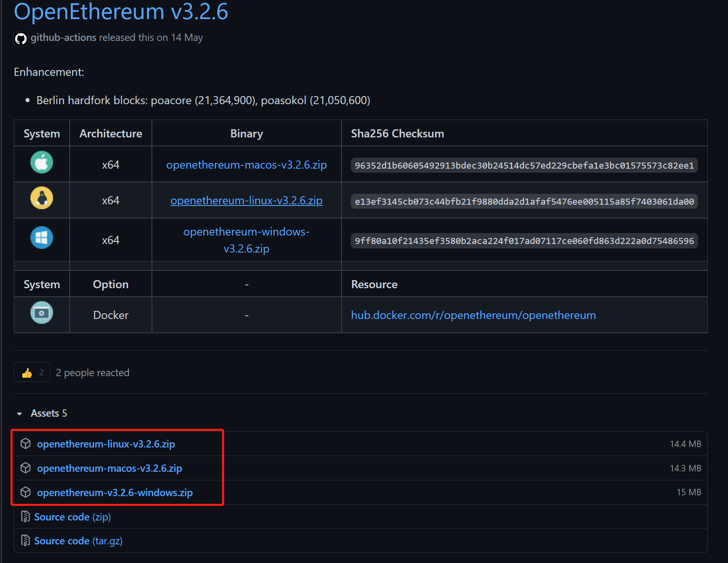728x563 pixels.
Task: Click file icon beside Source code (tar.gz)
Action: click(26, 540)
